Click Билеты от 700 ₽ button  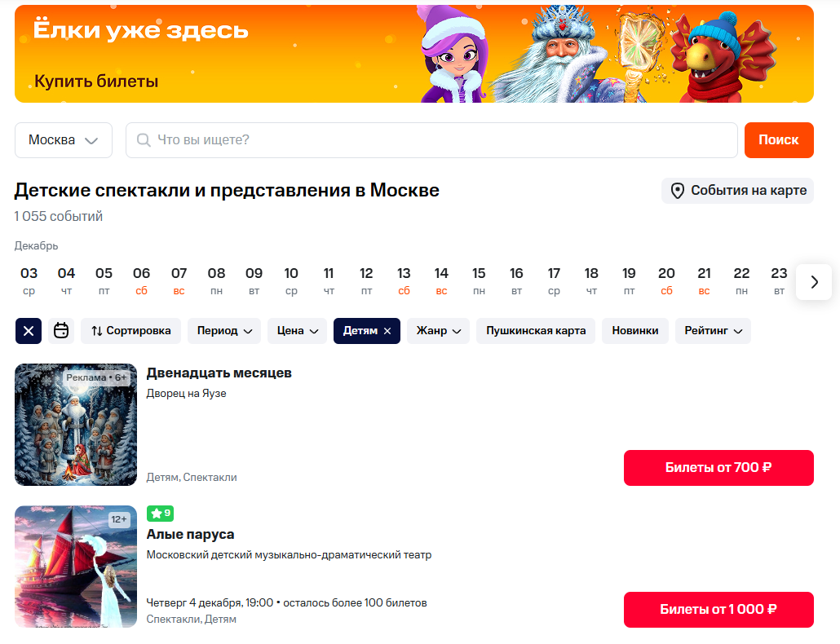718,468
